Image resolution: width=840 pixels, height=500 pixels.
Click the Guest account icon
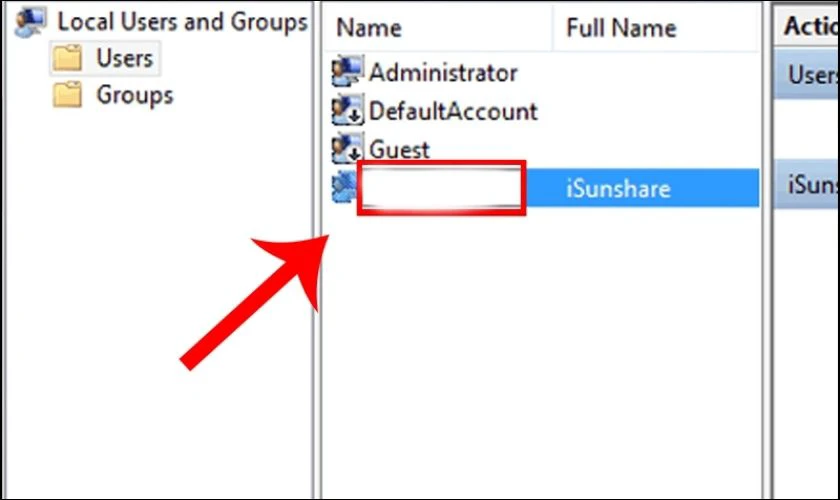tap(347, 147)
